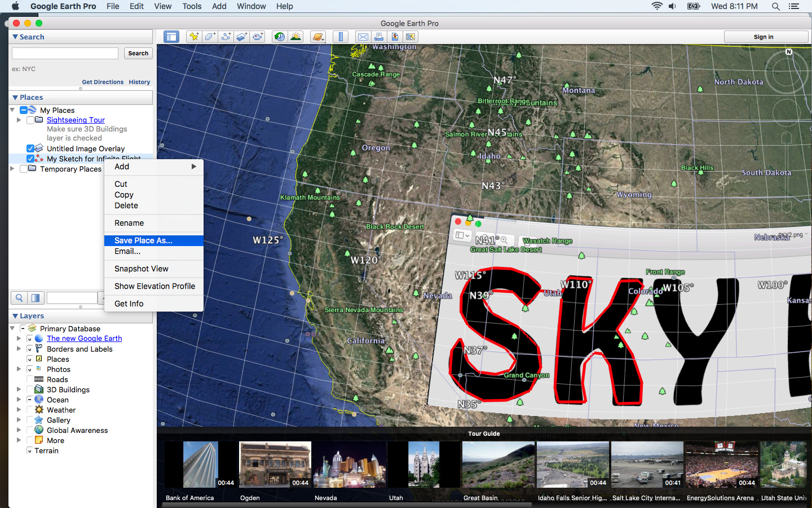Add a placemark with the pushpin icon
The width and height of the screenshot is (812, 508).
tap(194, 37)
